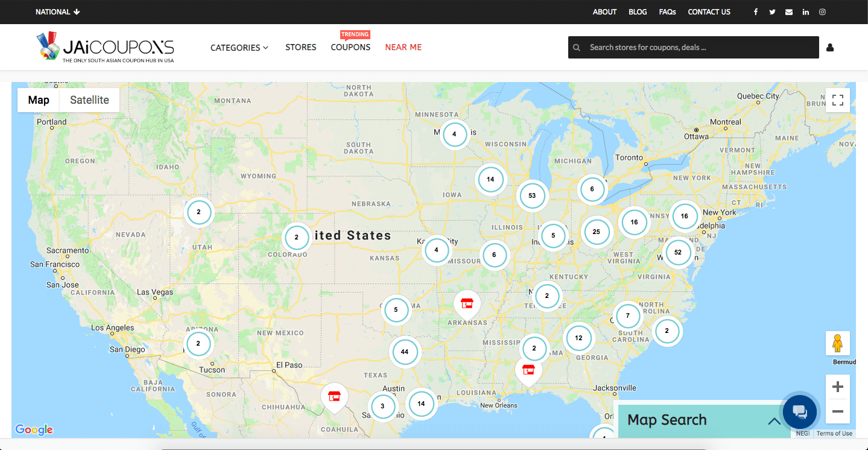Click the store marker above New Orleans
The width and height of the screenshot is (868, 450).
click(x=528, y=370)
